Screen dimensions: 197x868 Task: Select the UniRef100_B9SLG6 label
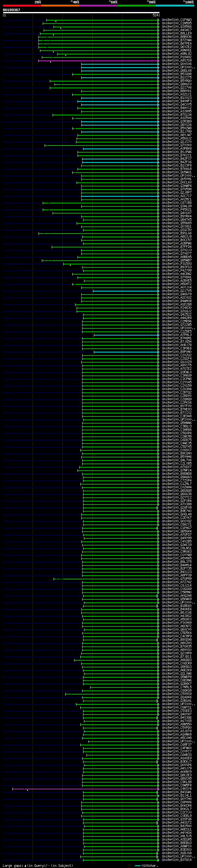pos(177,233)
